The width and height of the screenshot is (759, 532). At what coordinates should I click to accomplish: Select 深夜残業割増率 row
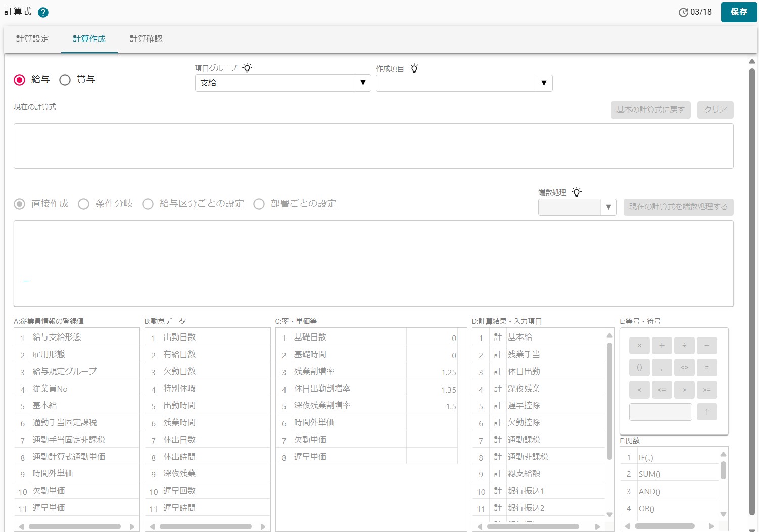367,405
